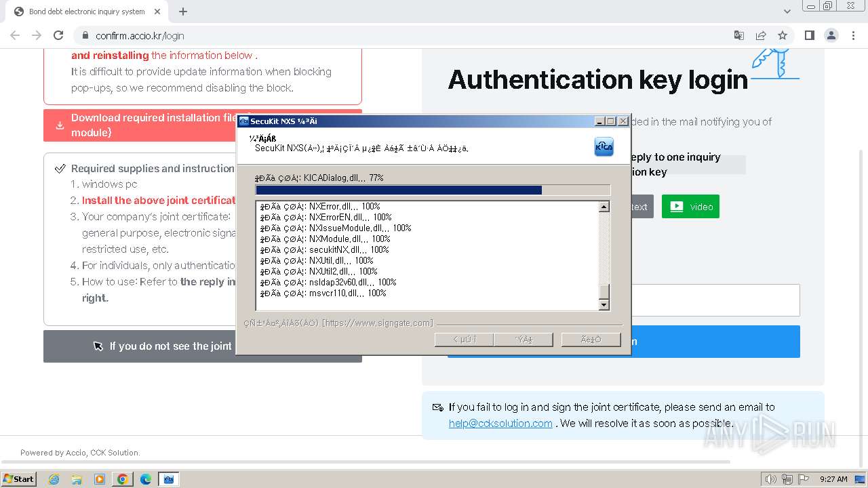Click the installer Back button

click(x=464, y=340)
